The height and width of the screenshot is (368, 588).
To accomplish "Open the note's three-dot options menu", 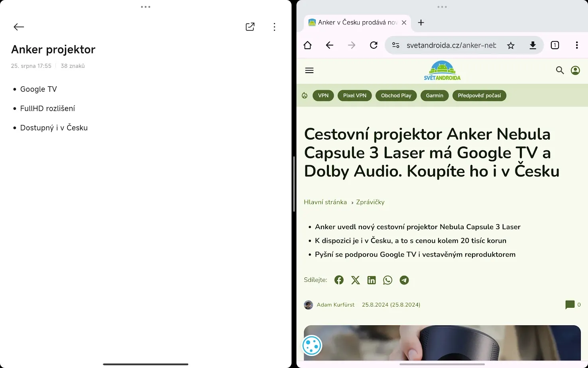I will pyautogui.click(x=274, y=27).
